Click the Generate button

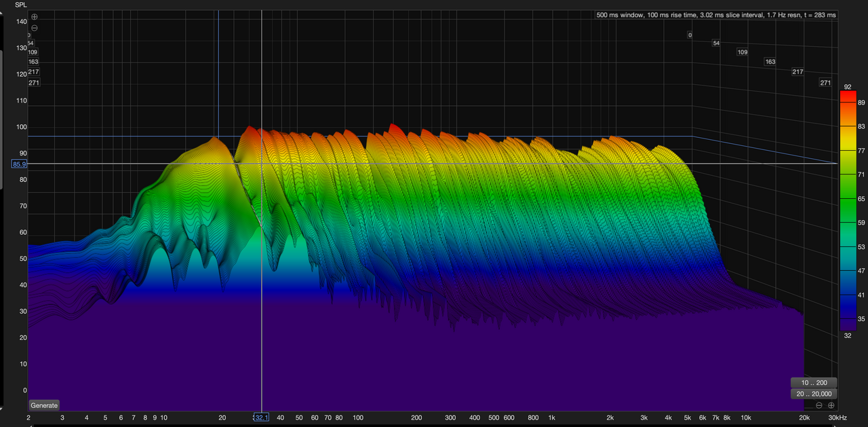[44, 405]
